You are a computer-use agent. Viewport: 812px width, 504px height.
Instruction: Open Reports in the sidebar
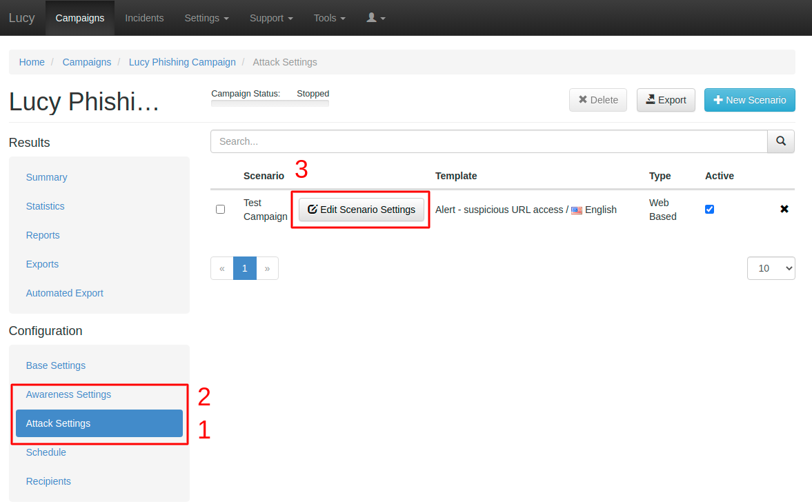(x=43, y=235)
